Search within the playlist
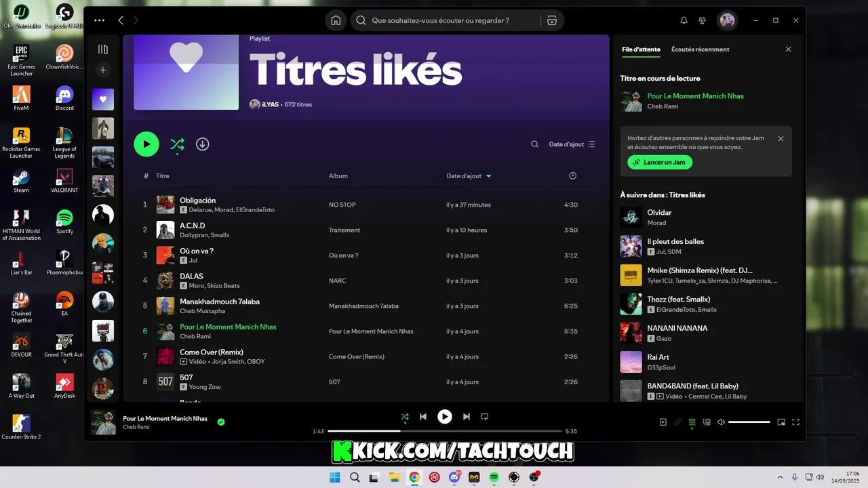This screenshot has height=488, width=868. point(534,144)
